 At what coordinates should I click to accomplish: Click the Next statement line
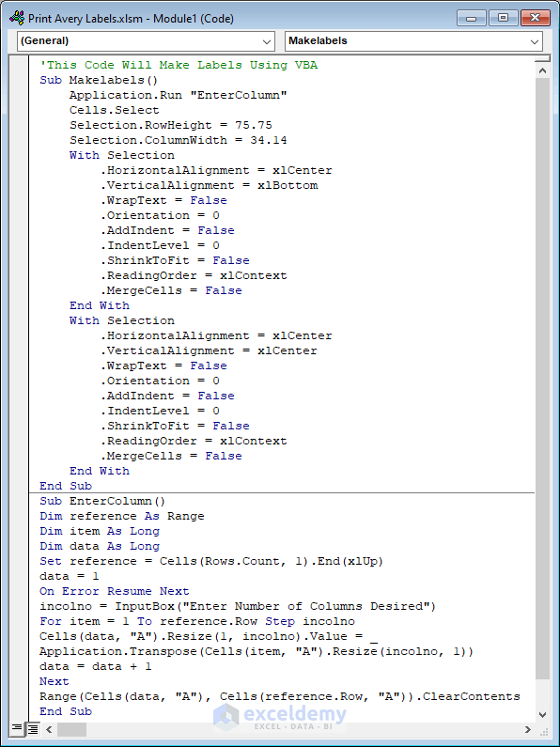(x=54, y=681)
